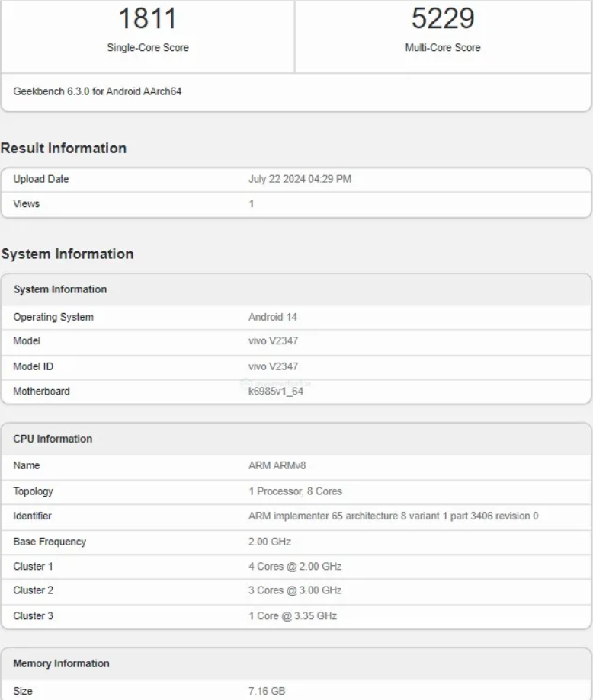Click the motherboard value k6985v1_64
593x700 pixels.
(276, 392)
